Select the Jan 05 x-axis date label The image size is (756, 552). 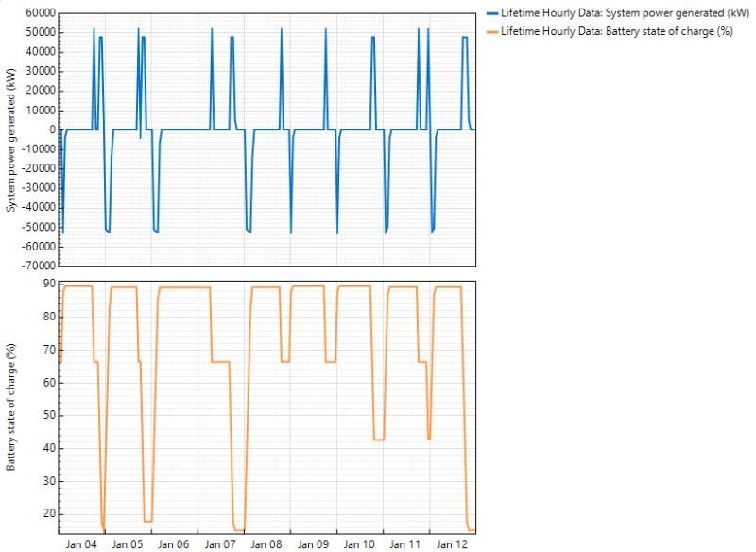[x=129, y=544]
